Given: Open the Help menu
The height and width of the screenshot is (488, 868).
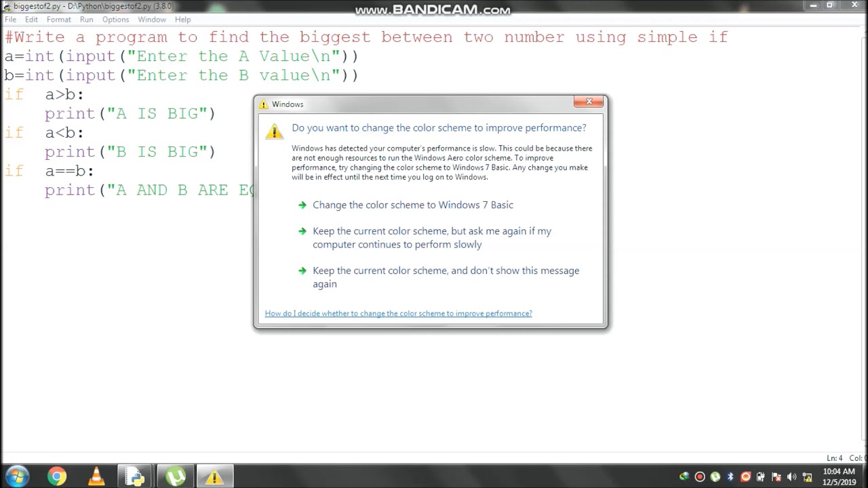Looking at the screenshot, I should pos(183,20).
